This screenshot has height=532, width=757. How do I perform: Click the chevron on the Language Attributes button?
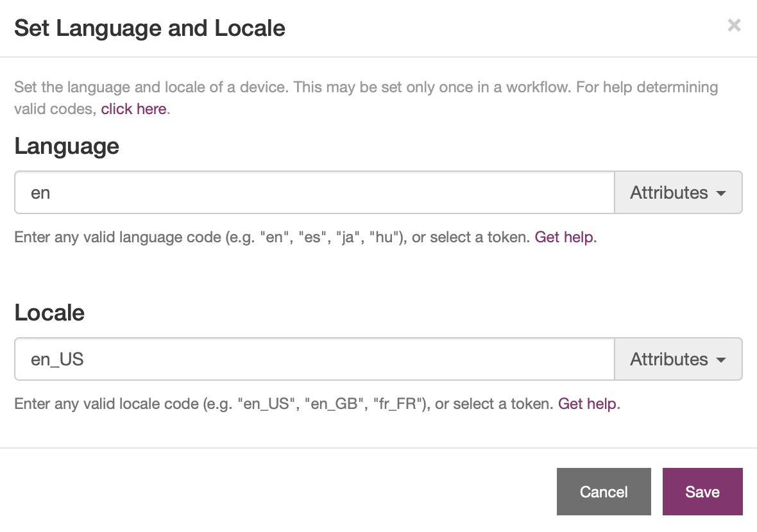(721, 192)
